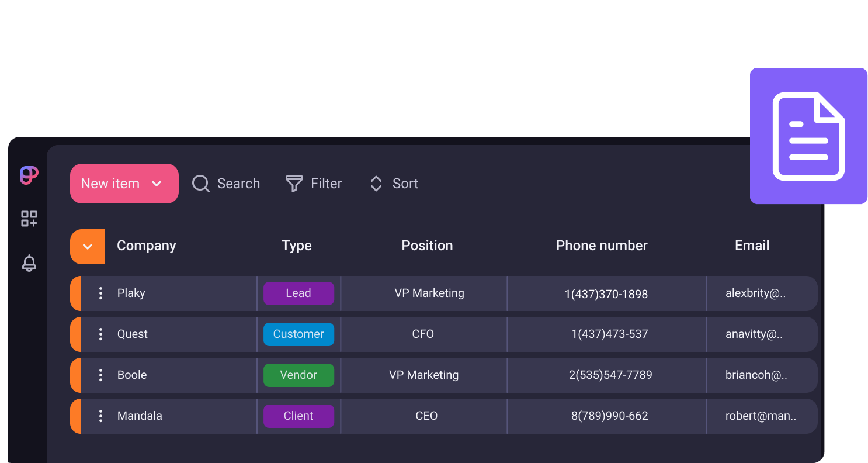Expand the New item dropdown arrow
Image resolution: width=868 pixels, height=463 pixels.
(x=157, y=183)
